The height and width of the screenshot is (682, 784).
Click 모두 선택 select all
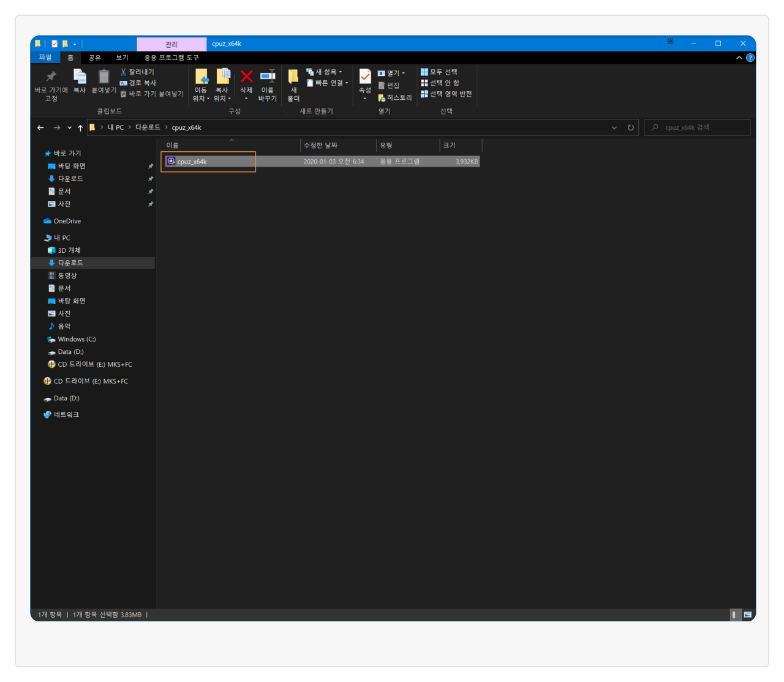pyautogui.click(x=439, y=72)
